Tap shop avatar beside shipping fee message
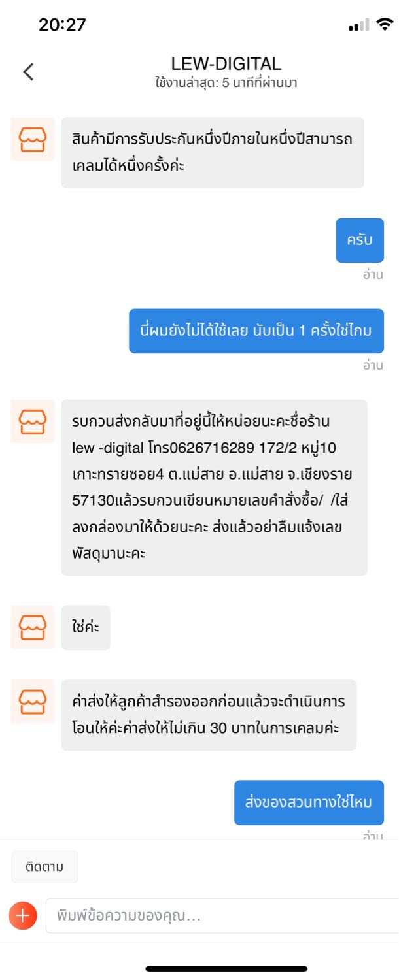This screenshot has height=980, width=399. [x=33, y=702]
